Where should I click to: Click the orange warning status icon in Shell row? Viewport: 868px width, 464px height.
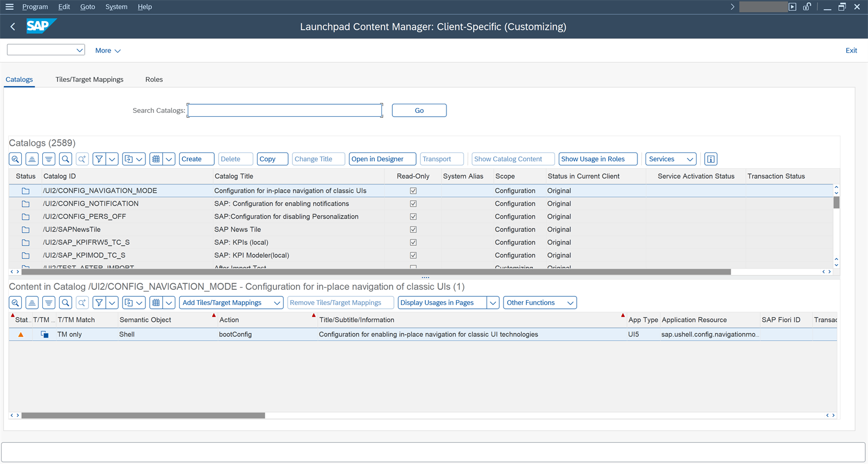21,335
